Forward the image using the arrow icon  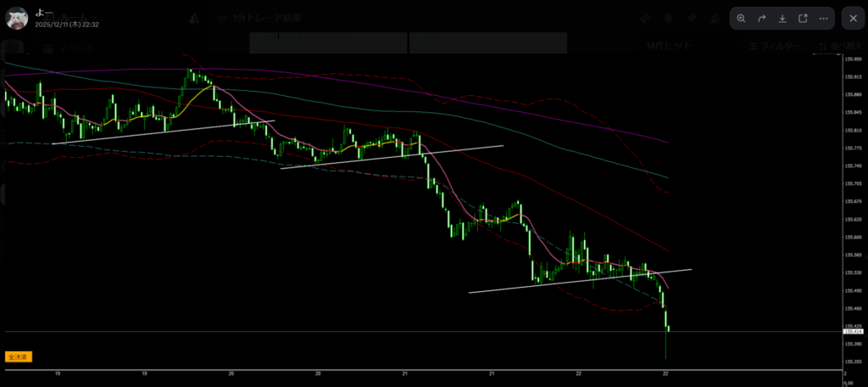coord(762,19)
